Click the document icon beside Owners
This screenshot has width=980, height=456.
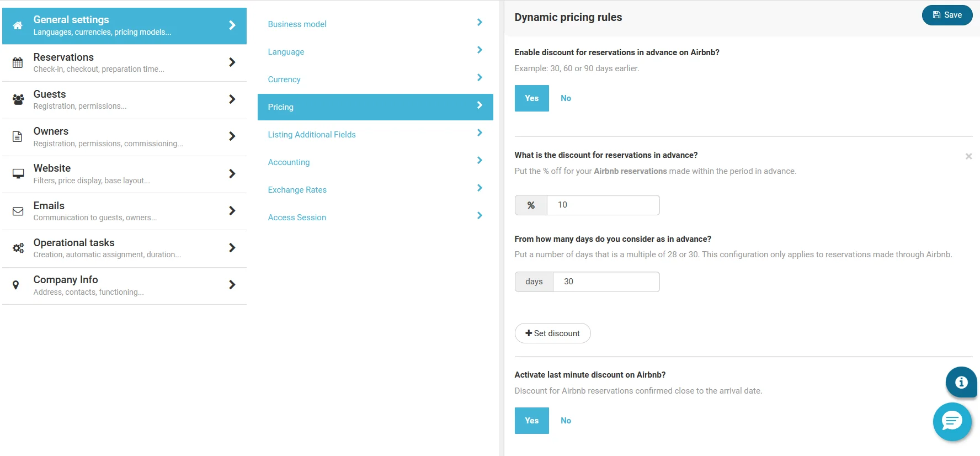coord(18,136)
